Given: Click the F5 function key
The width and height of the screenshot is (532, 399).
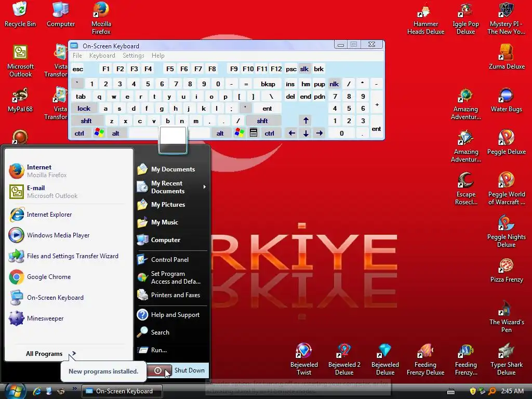Looking at the screenshot, I should coord(170,69).
